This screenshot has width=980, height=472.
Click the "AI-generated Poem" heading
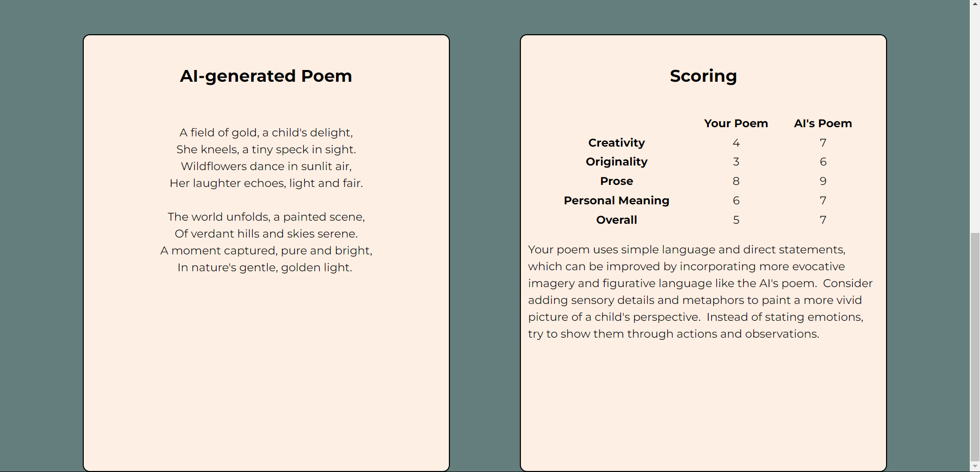[266, 76]
